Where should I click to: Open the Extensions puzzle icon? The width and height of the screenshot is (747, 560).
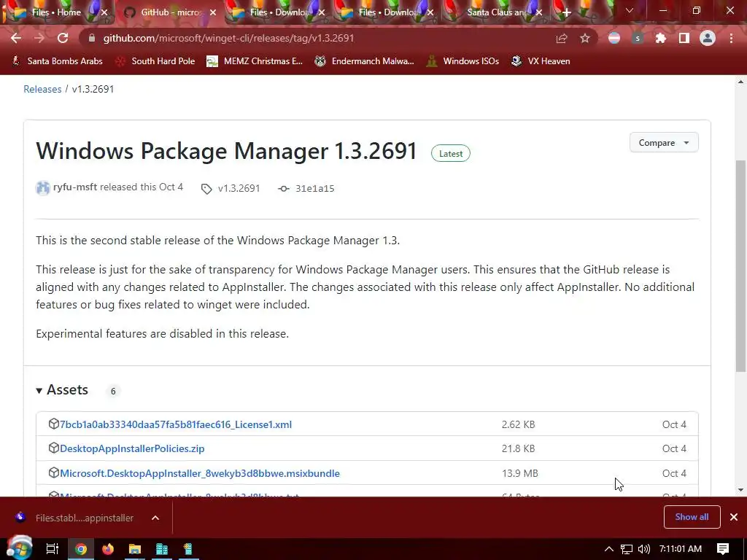click(x=661, y=39)
